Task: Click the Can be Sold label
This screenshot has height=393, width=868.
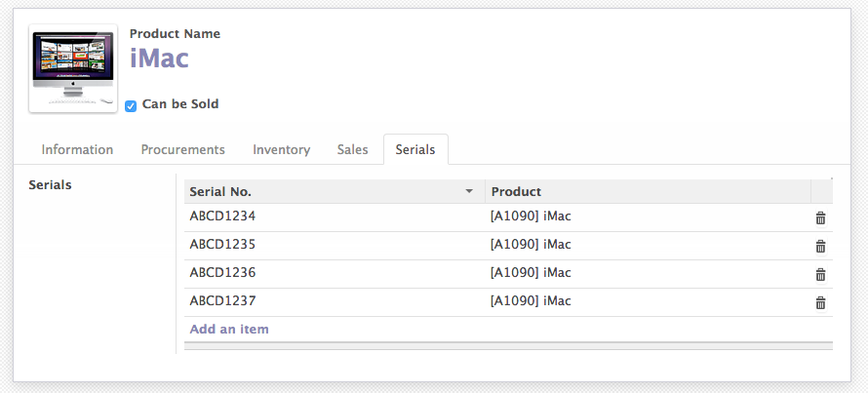Action: point(180,104)
